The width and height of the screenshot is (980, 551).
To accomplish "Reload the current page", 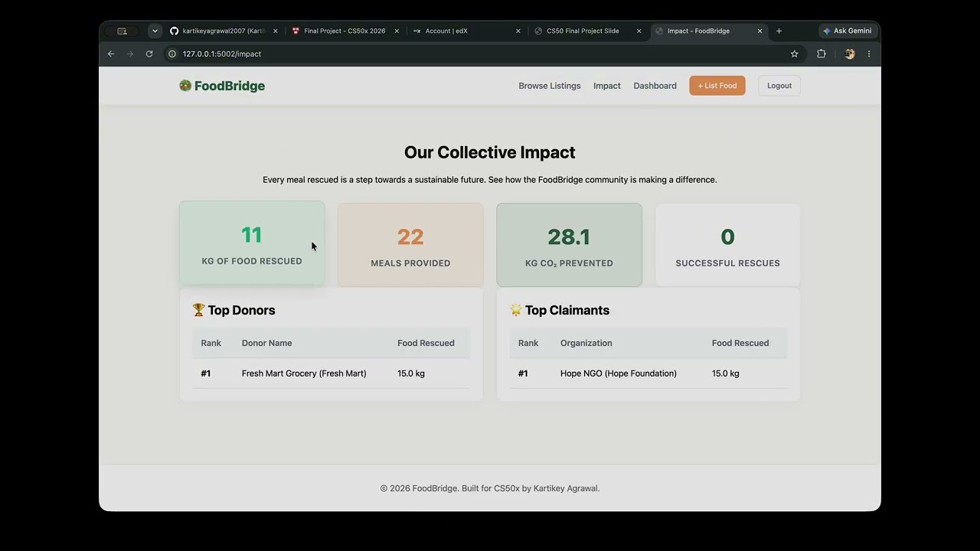I will (x=149, y=54).
